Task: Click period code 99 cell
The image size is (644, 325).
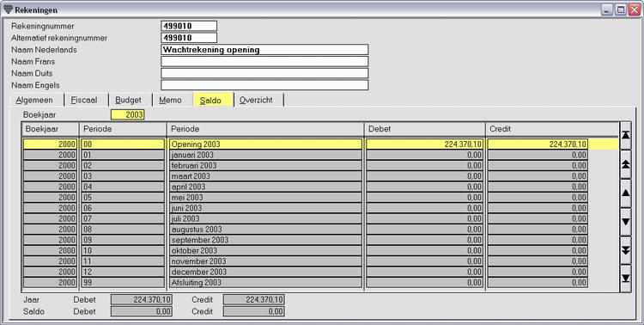Action: (x=123, y=283)
